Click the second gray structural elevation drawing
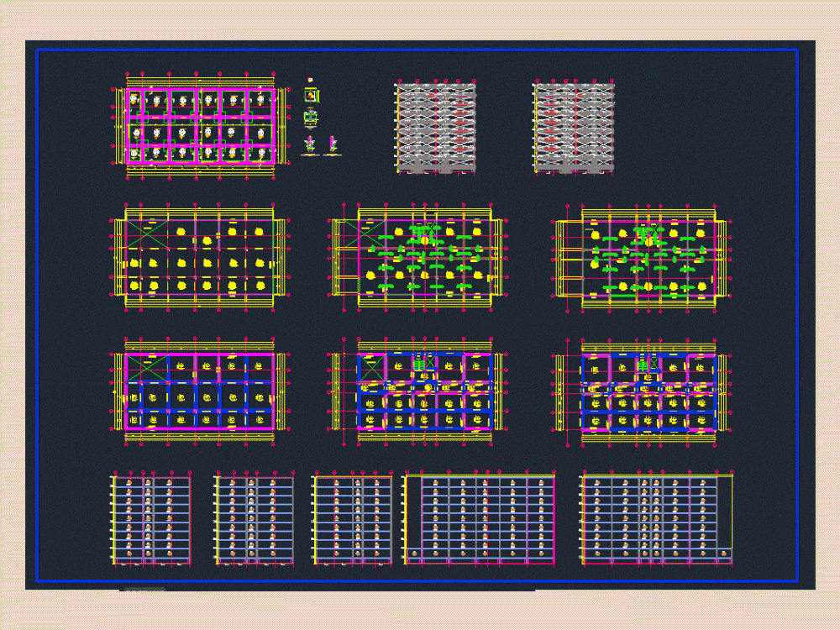 coord(573,127)
